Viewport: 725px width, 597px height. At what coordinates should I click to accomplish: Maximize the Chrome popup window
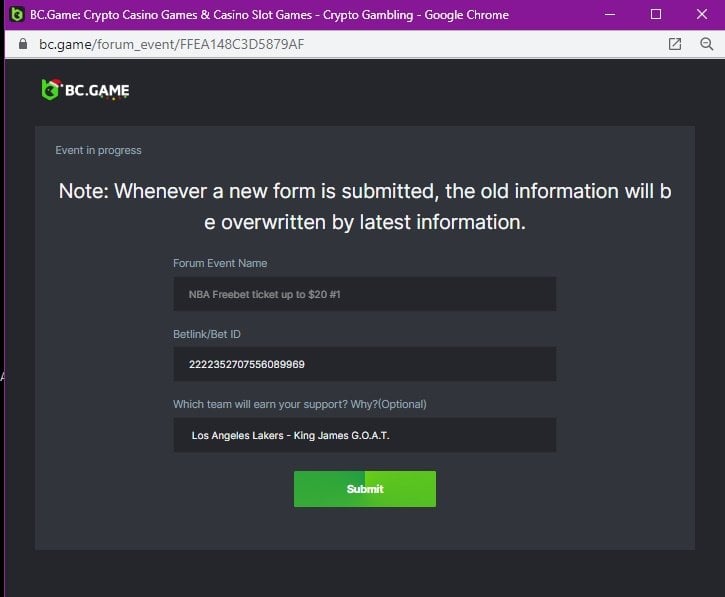coord(656,14)
